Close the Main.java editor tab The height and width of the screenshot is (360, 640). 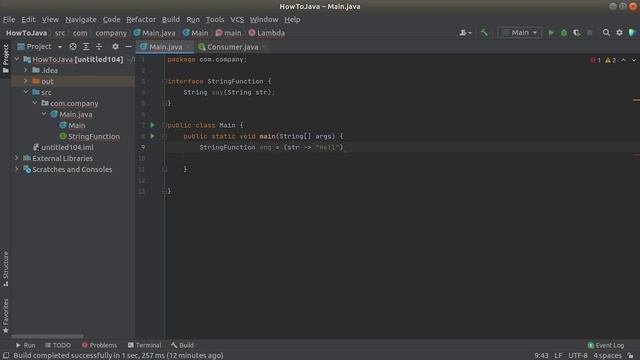pos(188,47)
